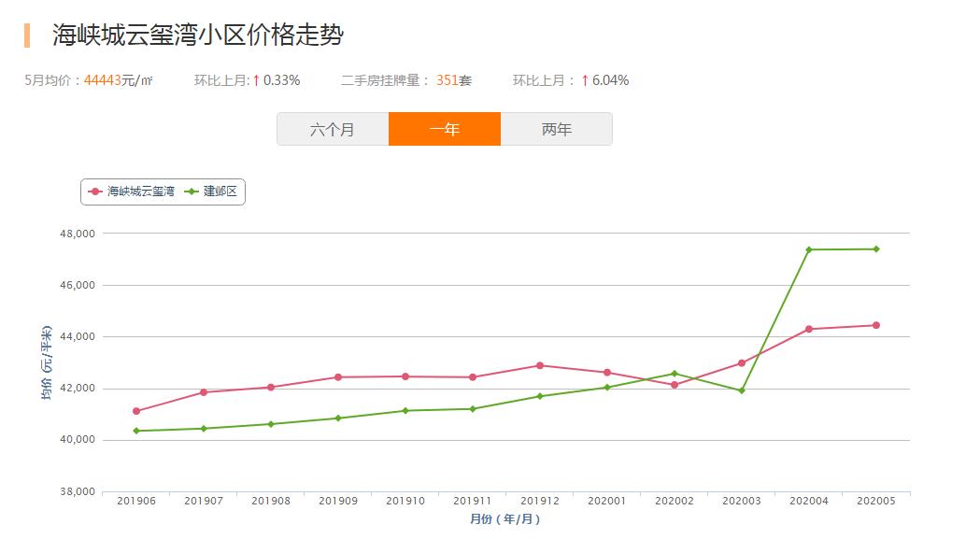Image resolution: width=980 pixels, height=539 pixels.
Task: Click the green 建邺区 point for 201908
Action: click(x=271, y=425)
